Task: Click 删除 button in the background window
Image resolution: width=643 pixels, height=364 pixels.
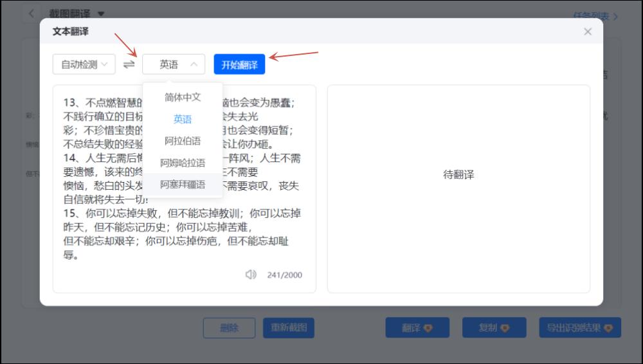Action: pos(230,327)
